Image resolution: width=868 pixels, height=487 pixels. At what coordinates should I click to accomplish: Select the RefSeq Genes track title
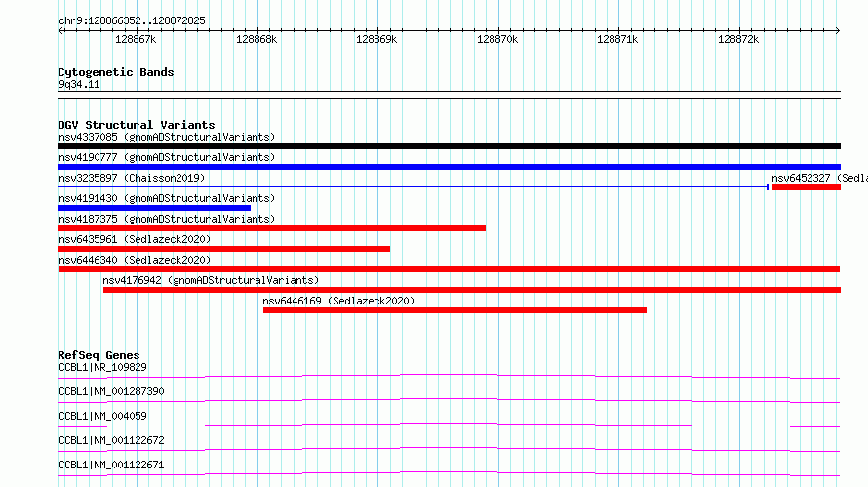[x=99, y=355]
